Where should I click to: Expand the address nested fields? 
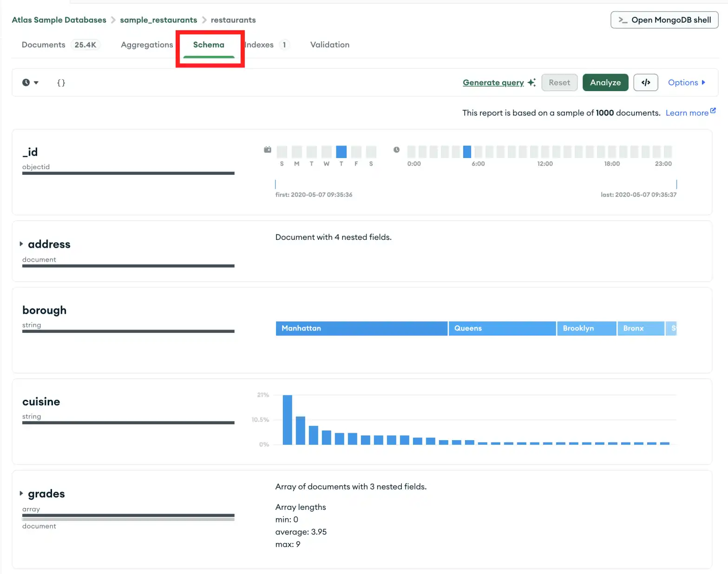tap(21, 244)
